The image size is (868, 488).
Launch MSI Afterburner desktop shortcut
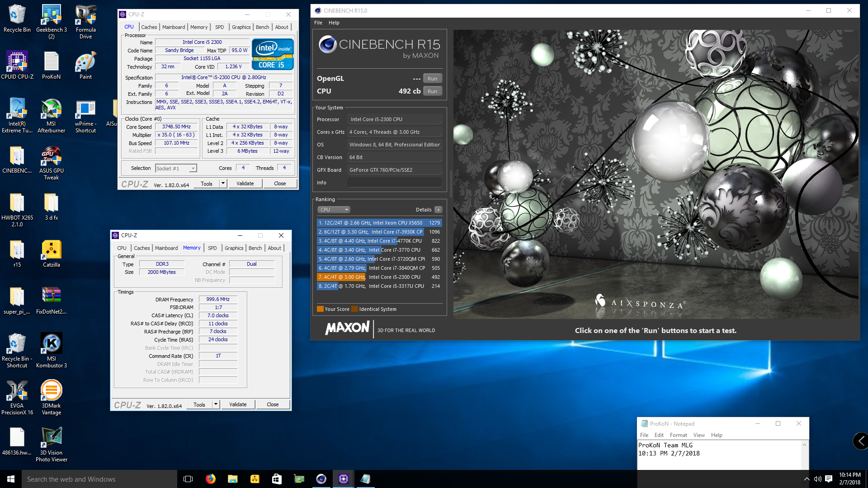(51, 116)
